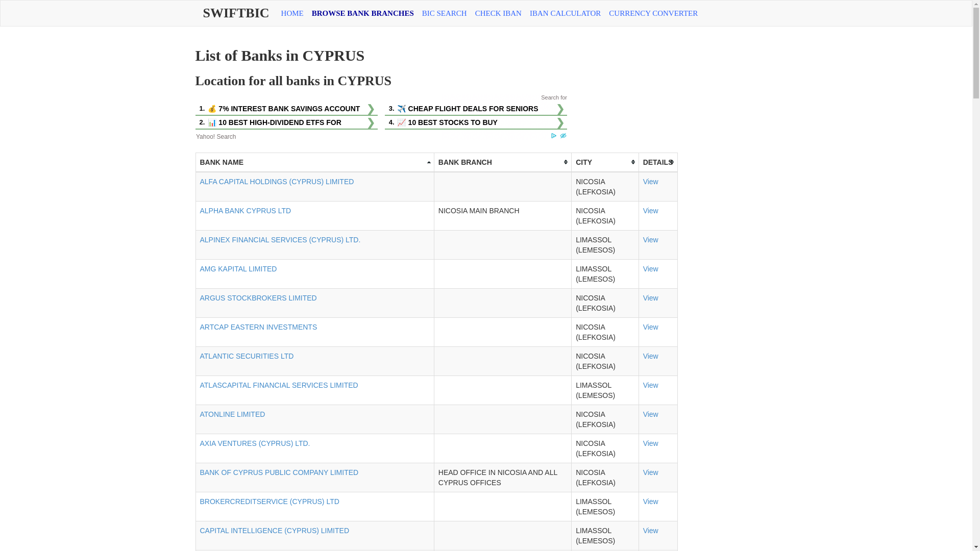This screenshot has height=551, width=980.
Task: Sort table by Bank Branch column
Action: [502, 162]
